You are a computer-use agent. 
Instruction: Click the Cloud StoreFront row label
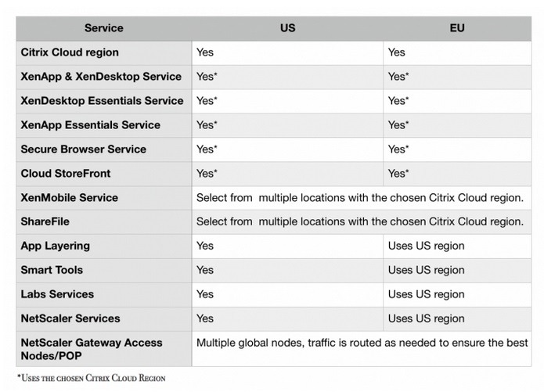point(66,174)
